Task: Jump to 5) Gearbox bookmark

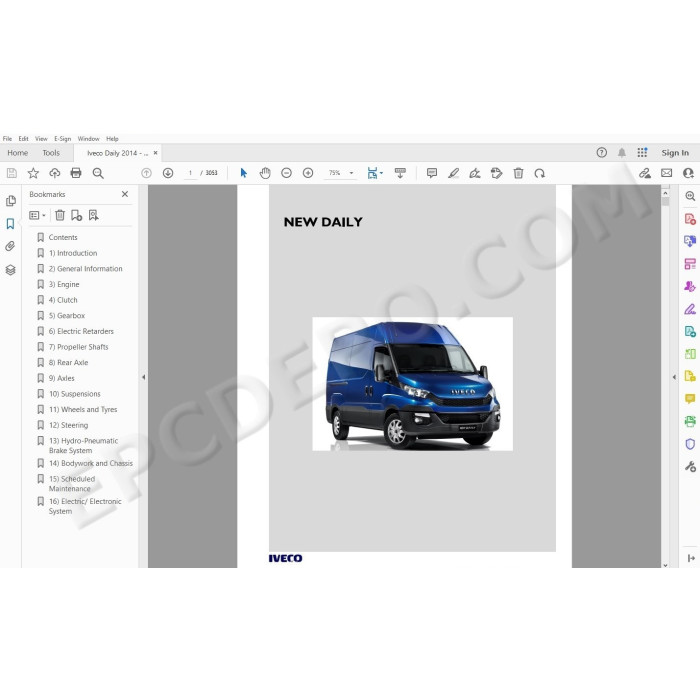Action: tap(67, 316)
